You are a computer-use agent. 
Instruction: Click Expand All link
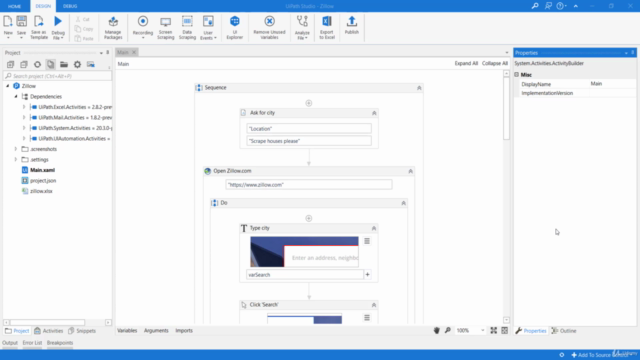click(466, 63)
